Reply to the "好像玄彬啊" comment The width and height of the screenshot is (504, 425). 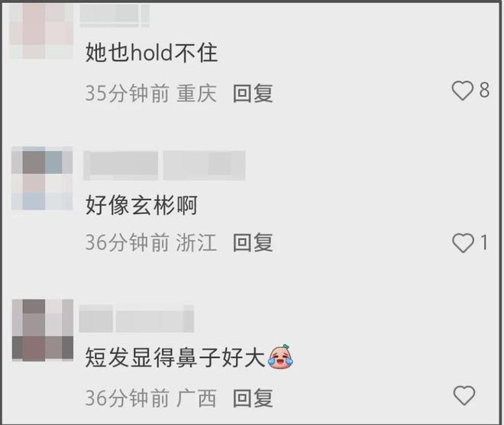[253, 242]
